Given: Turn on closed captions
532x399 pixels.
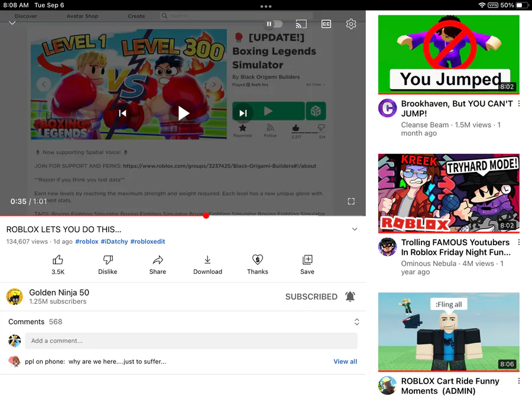Looking at the screenshot, I should 326,24.
